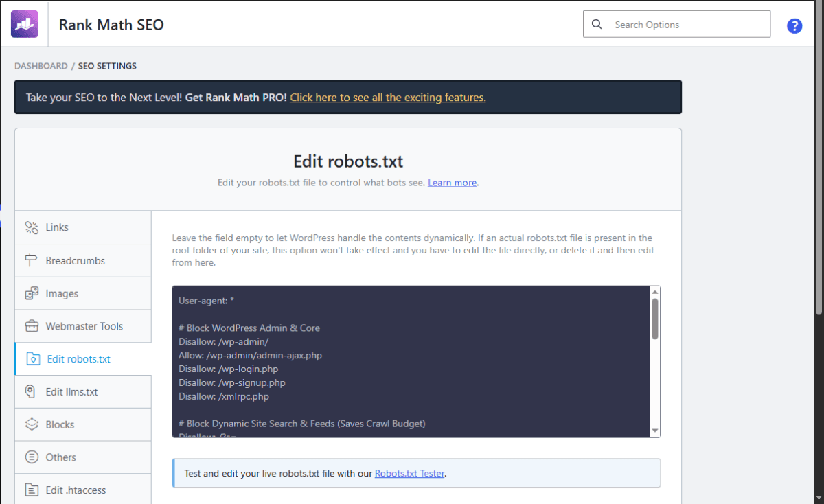Screen dimensions: 824x504
Task: Click the Edit llms.txt icon
Action: (x=31, y=391)
